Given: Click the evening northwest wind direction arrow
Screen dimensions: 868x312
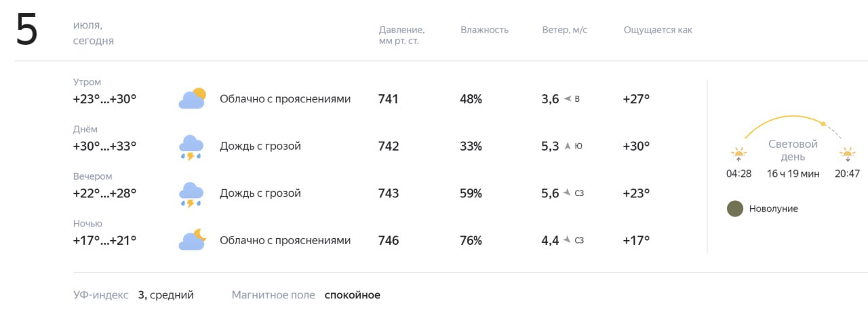Looking at the screenshot, I should (566, 193).
